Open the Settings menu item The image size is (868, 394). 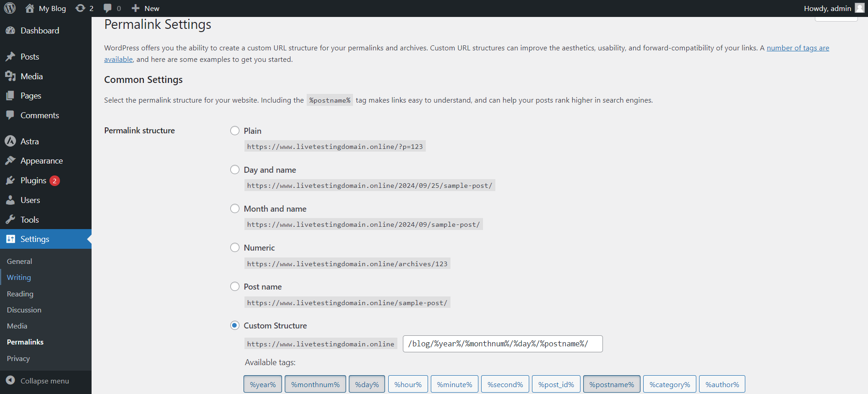(x=46, y=239)
